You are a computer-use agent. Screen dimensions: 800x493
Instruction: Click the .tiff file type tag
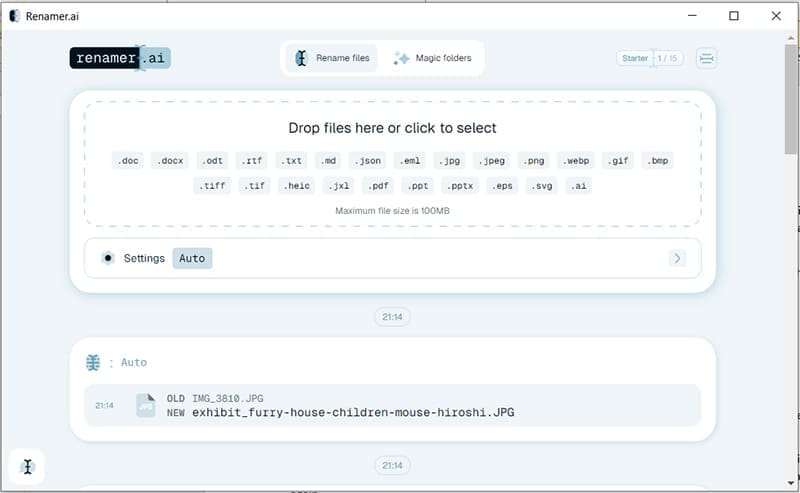point(212,186)
